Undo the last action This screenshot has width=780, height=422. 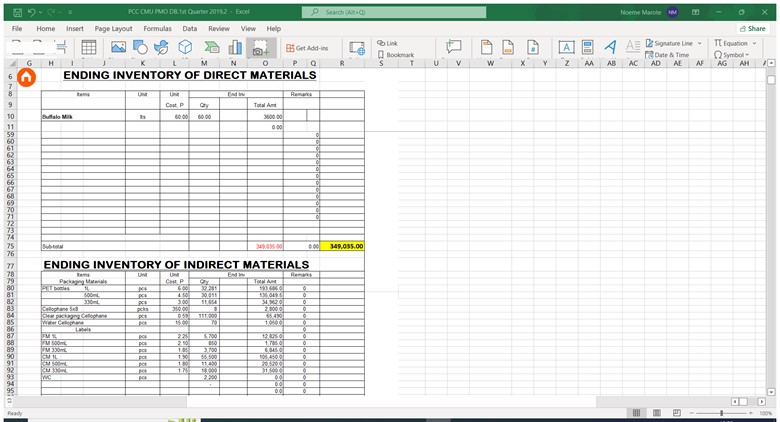pos(31,12)
